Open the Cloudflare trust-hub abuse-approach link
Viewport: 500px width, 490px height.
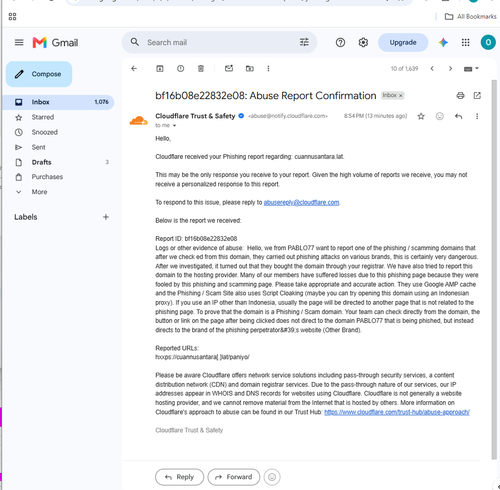pyautogui.click(x=397, y=412)
